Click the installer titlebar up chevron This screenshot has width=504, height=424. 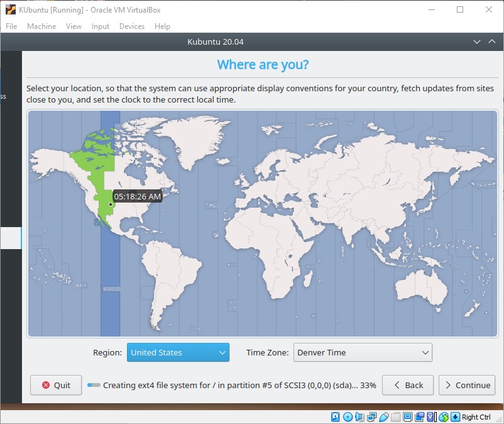tap(492, 42)
